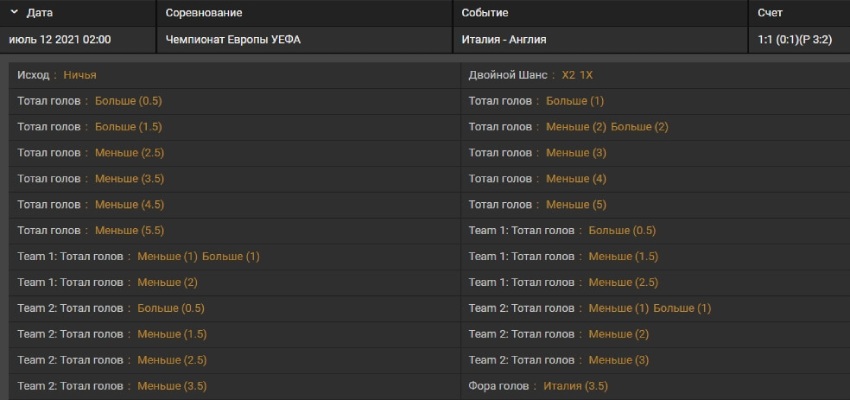Click the score 1:1 (0:1)(P 3:2)

pos(795,40)
